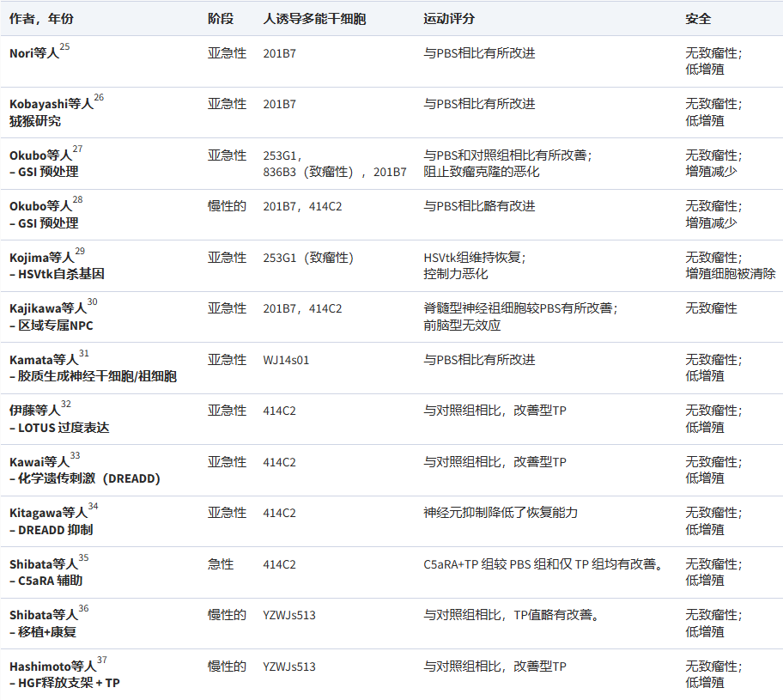Open superscript 29 after Kojima等人
The image size is (783, 700).
click(80, 252)
